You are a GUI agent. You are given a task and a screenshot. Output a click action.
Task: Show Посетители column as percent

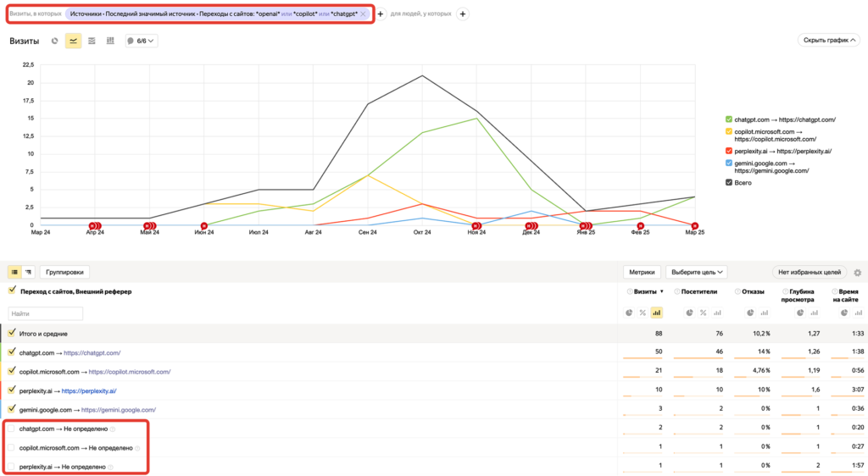(x=703, y=313)
